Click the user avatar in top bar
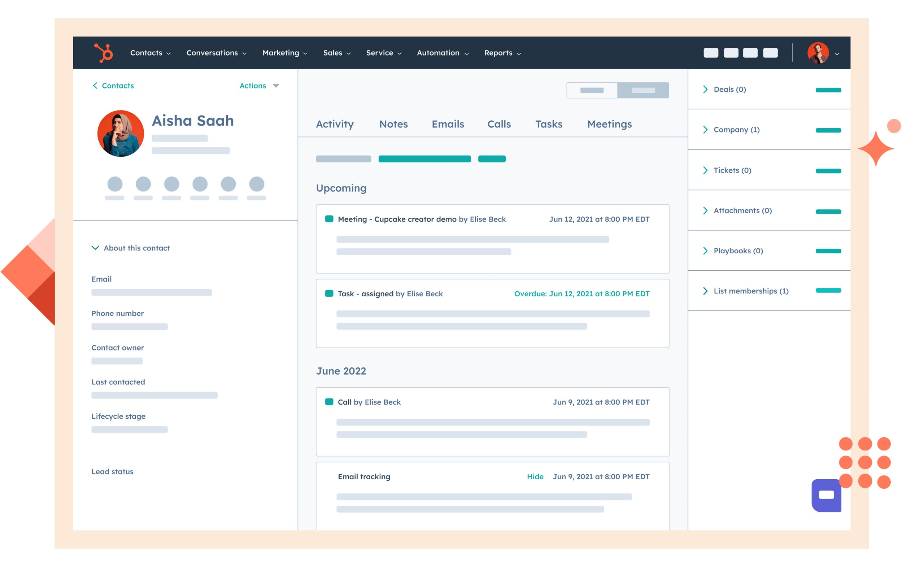This screenshot has height=567, width=924. pos(818,53)
